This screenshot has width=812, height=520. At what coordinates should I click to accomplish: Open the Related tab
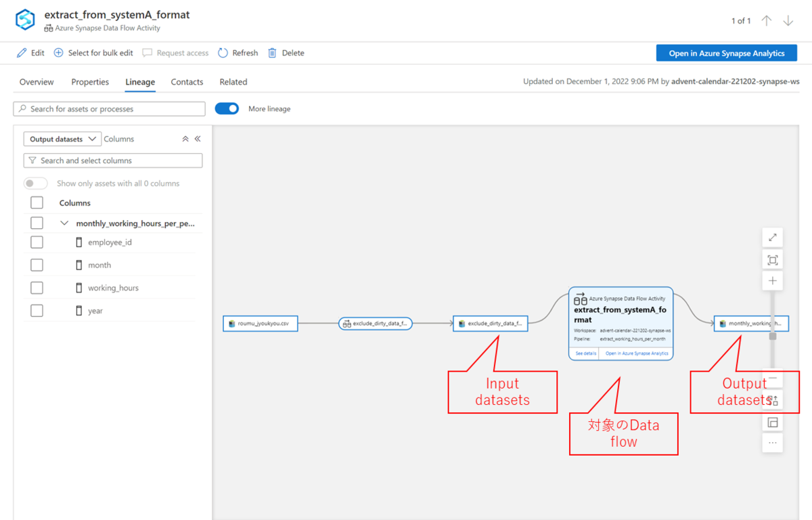click(233, 82)
